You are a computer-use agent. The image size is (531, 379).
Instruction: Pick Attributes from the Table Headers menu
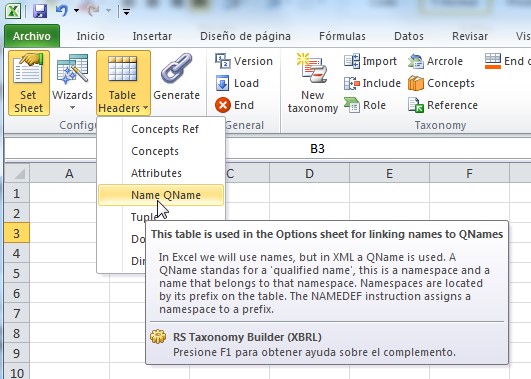point(161,173)
